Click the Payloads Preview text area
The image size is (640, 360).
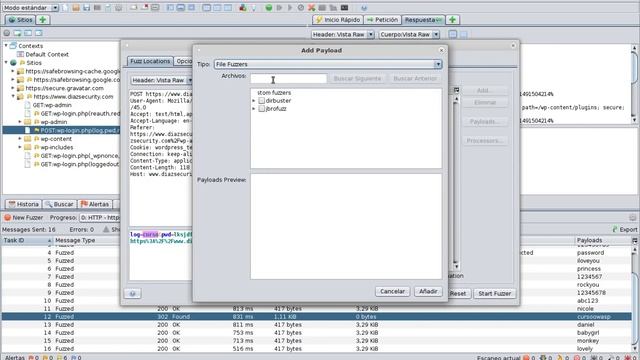[346, 227]
